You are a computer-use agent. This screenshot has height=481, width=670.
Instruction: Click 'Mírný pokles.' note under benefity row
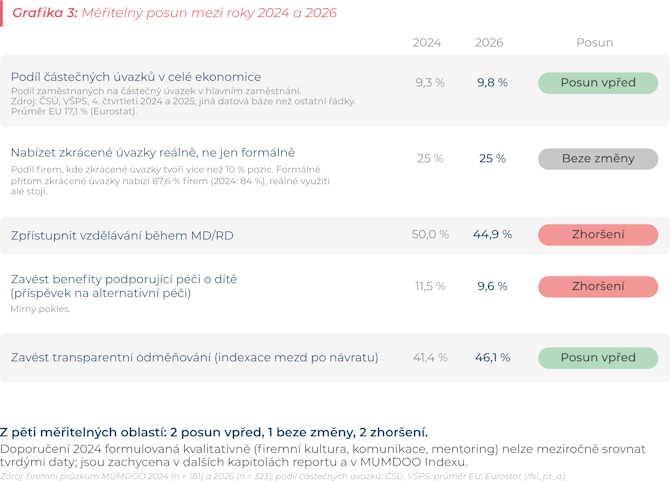click(40, 309)
